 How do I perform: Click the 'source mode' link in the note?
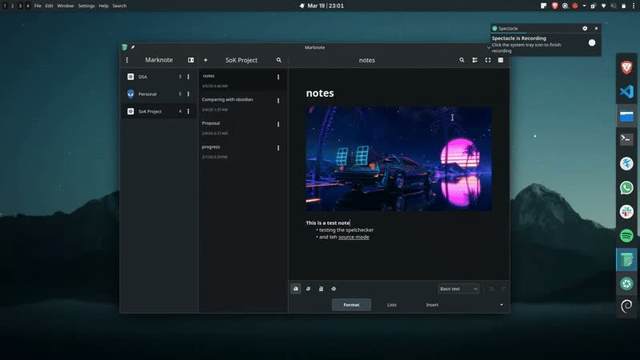(353, 237)
